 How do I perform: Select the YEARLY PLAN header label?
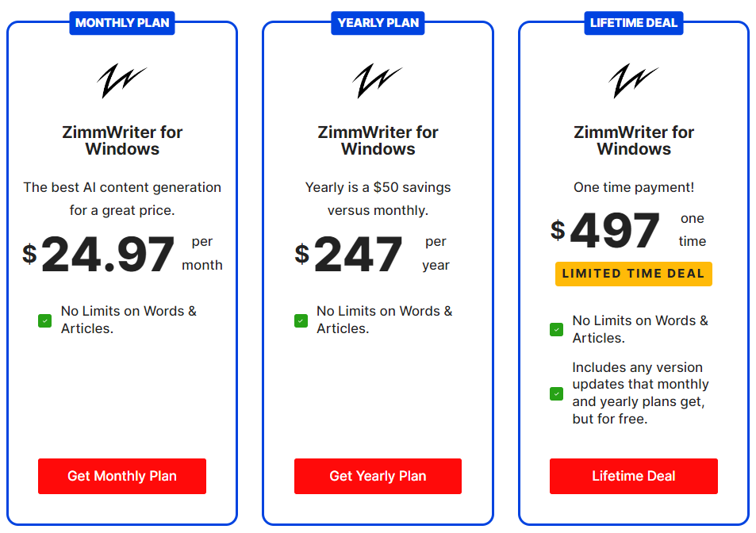click(378, 23)
